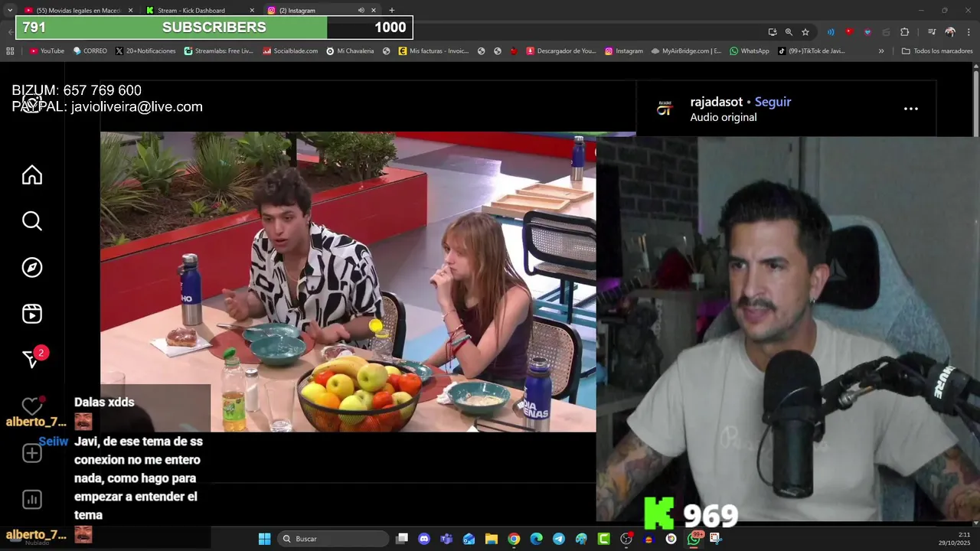Open the Chrome apps grid icon
The image size is (980, 551).
(x=10, y=51)
